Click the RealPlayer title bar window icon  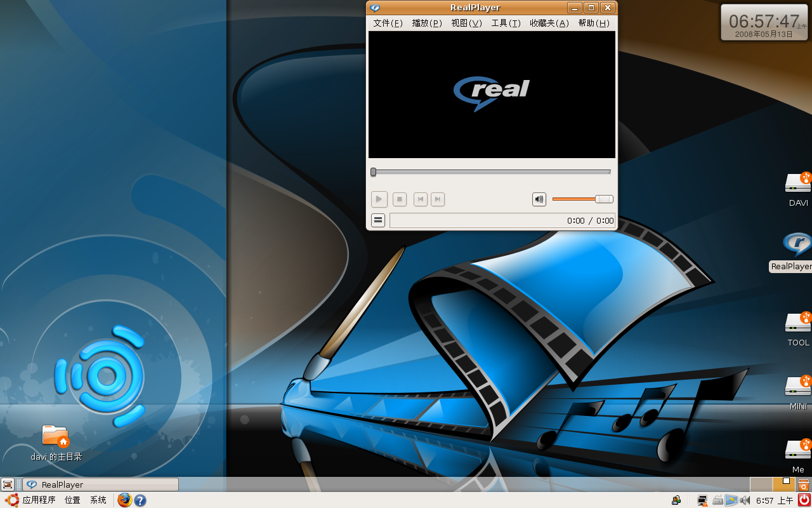pos(375,8)
